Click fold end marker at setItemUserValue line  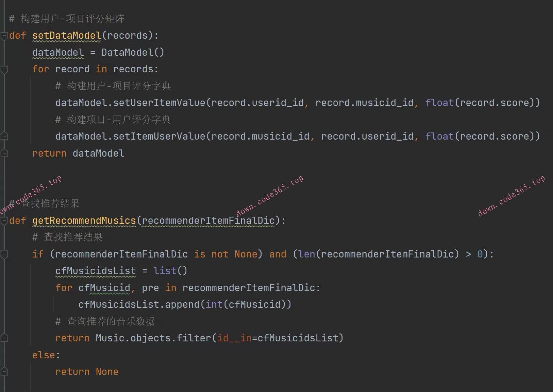[4, 136]
